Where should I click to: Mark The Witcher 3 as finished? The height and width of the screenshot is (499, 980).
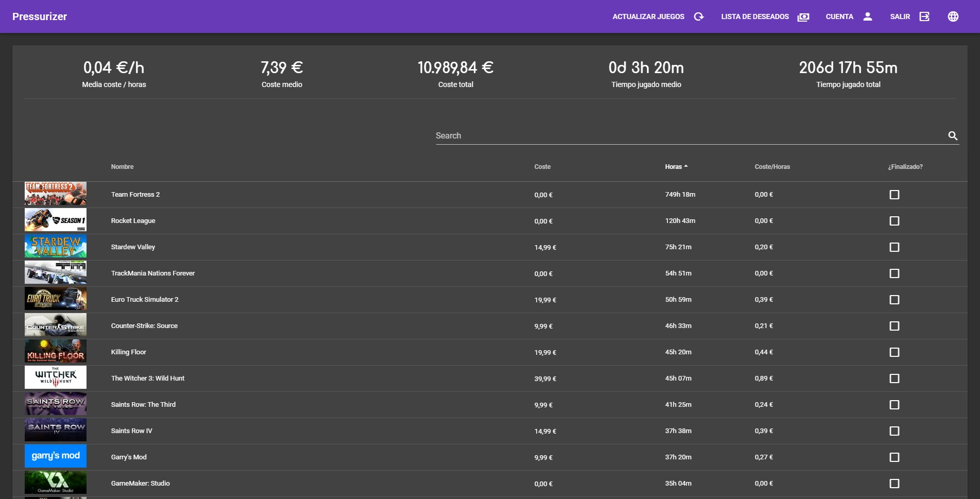point(895,378)
